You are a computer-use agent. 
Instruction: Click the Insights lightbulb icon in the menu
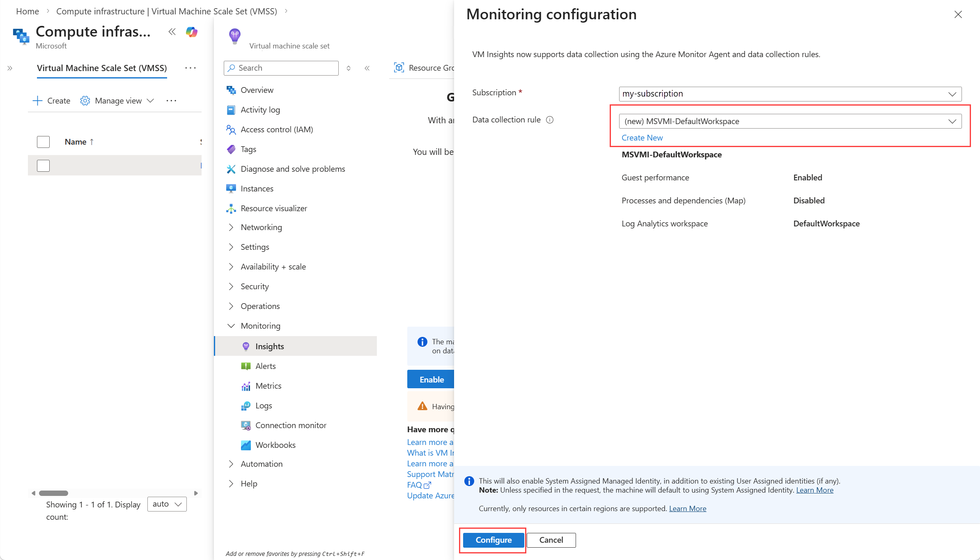click(x=246, y=346)
